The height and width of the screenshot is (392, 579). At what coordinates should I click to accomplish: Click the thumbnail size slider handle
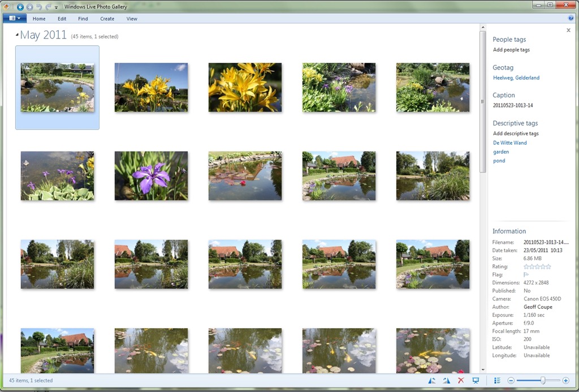point(543,381)
